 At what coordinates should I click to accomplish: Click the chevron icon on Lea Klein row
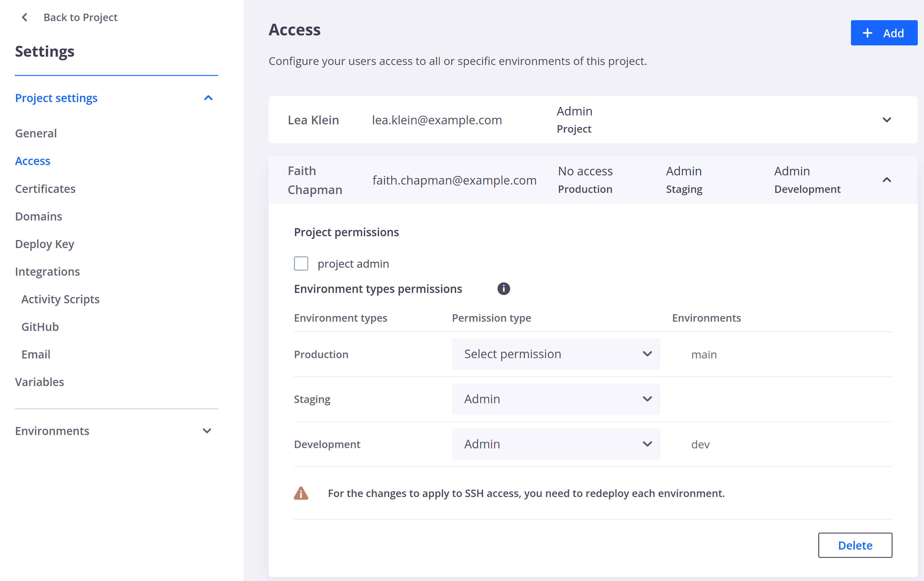[887, 120]
